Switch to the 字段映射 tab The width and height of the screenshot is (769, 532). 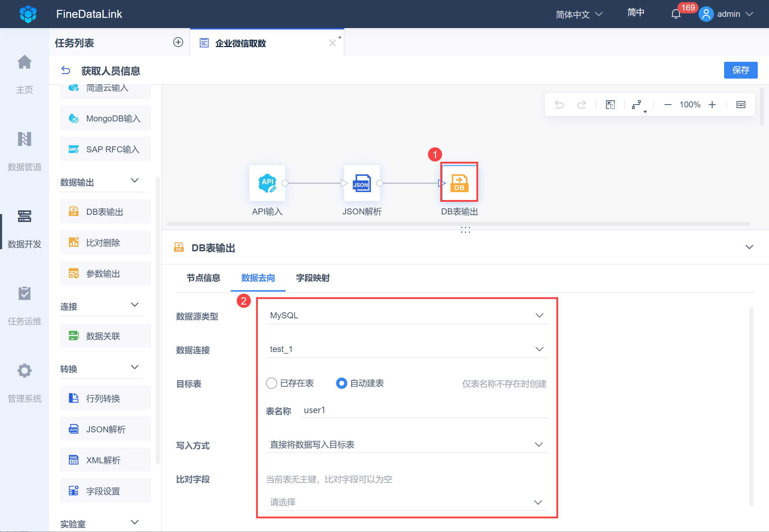point(313,278)
